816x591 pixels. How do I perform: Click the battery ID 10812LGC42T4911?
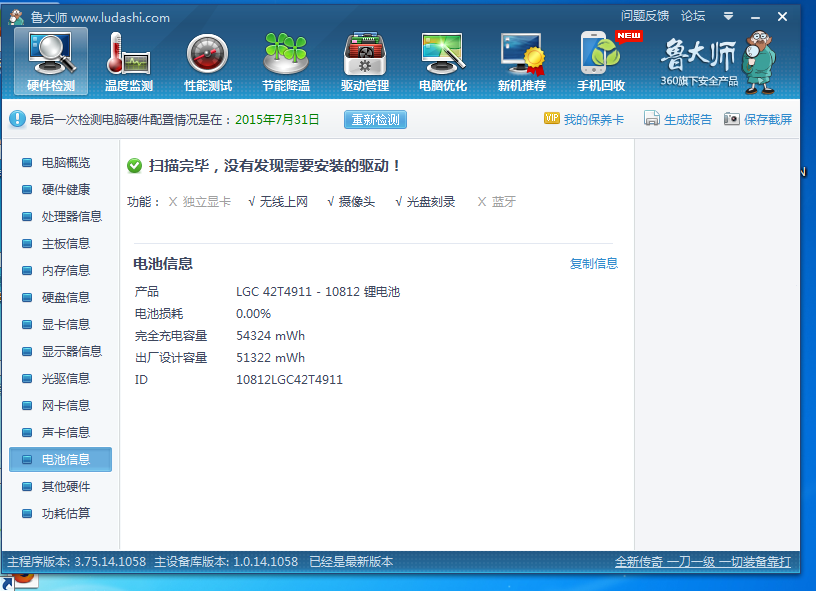point(289,380)
